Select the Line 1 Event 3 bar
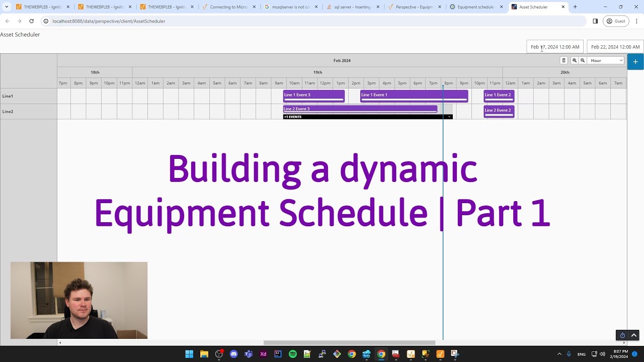 pyautogui.click(x=314, y=96)
